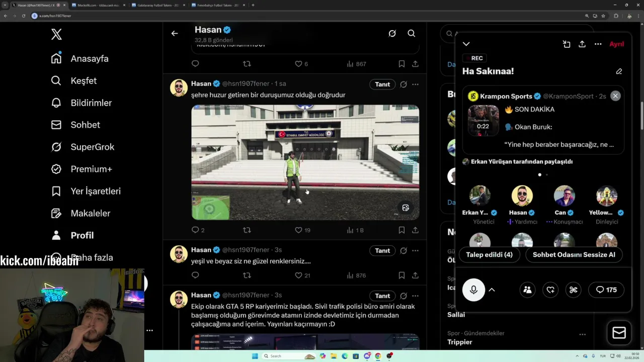The height and width of the screenshot is (362, 644).
Task: Open Yer İşaretleri
Action: pyautogui.click(x=86, y=191)
